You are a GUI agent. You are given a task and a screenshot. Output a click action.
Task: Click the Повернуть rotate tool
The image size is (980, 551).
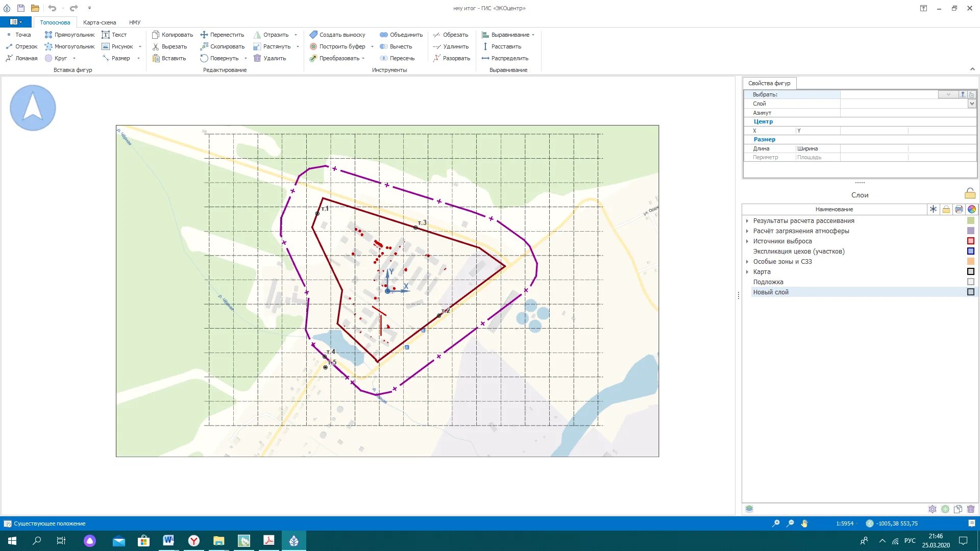(219, 58)
